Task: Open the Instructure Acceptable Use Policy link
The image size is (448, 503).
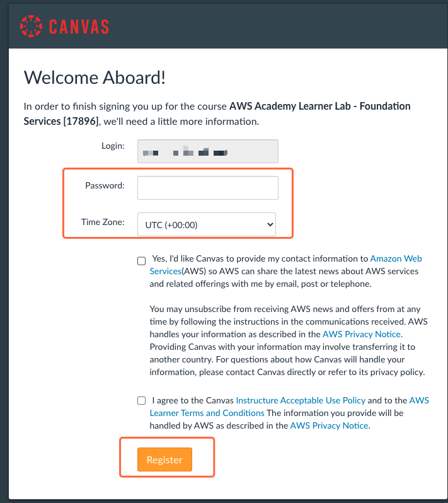Action: (x=301, y=400)
